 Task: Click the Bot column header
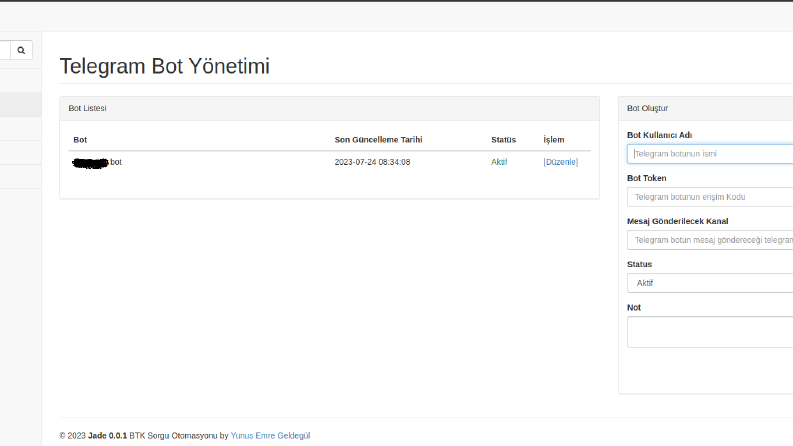80,140
